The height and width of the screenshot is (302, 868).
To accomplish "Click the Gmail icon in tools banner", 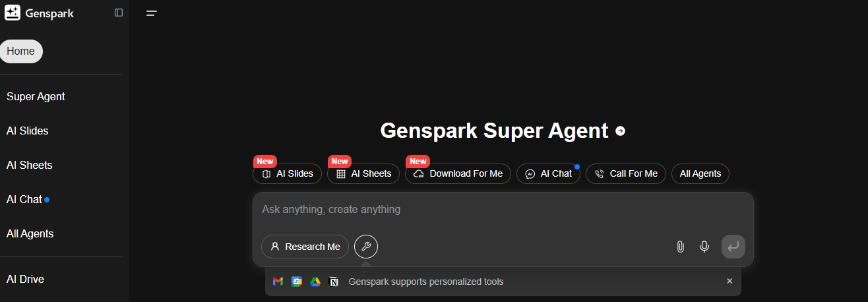I will point(278,282).
